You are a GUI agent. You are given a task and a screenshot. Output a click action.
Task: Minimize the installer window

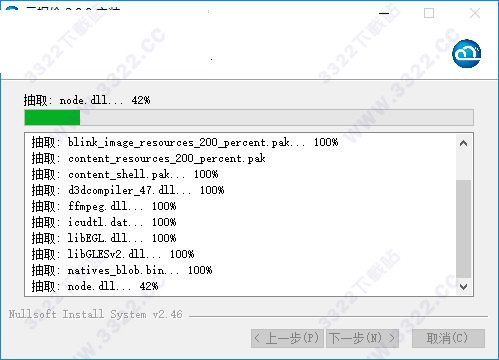pos(384,13)
